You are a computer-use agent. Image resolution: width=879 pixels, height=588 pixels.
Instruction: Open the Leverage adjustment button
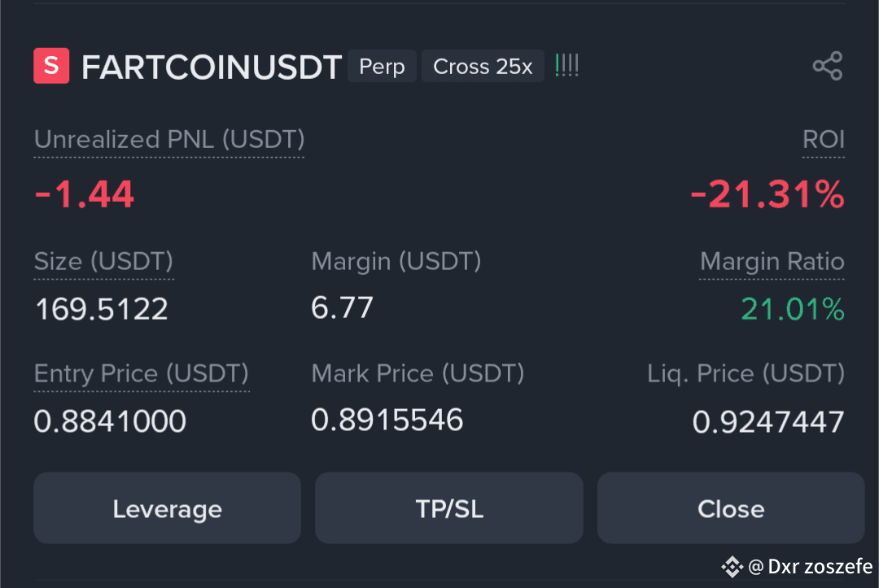[x=167, y=508]
